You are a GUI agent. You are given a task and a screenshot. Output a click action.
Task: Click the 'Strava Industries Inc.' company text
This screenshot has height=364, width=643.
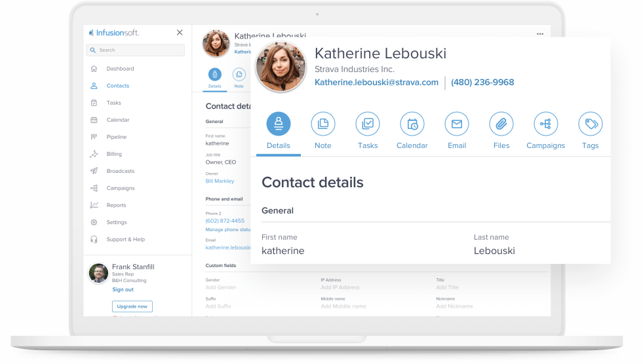[x=355, y=69]
